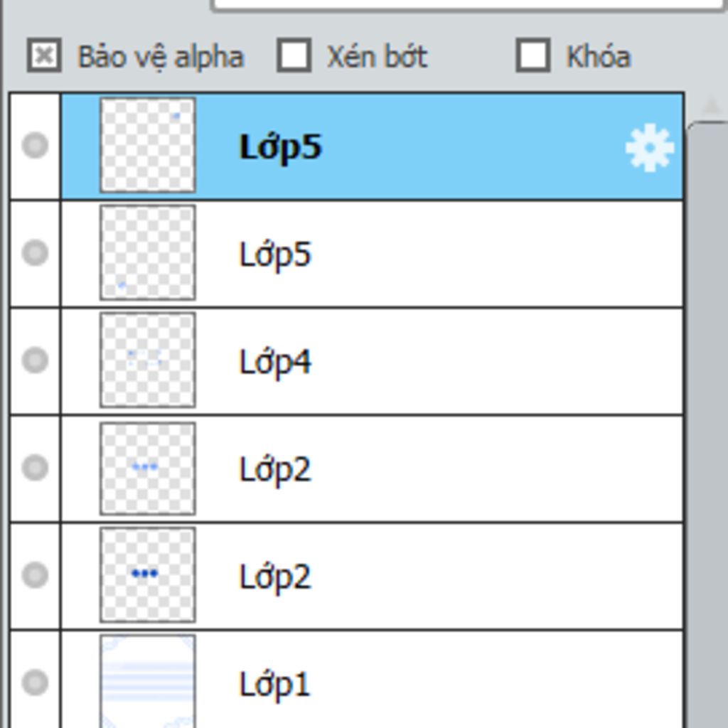Image resolution: width=728 pixels, height=728 pixels.
Task: Toggle visibility dot of the Lớp1 layer
Action: coord(36,682)
